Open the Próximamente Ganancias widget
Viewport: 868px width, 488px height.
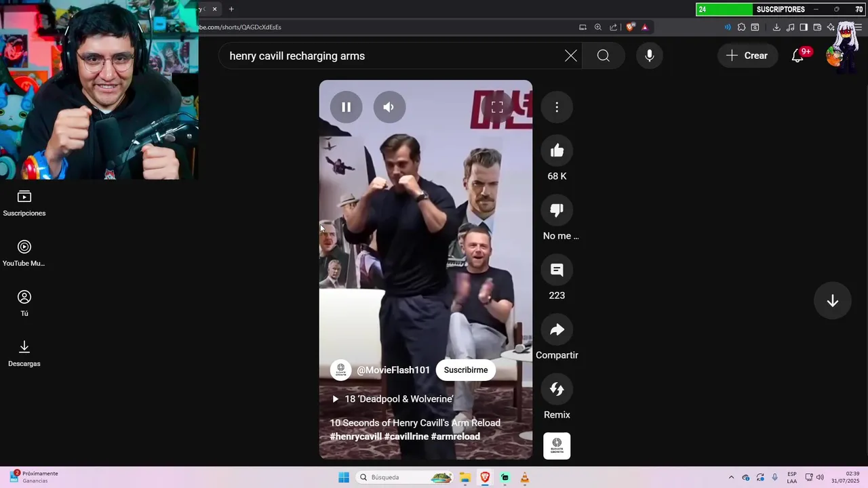(x=34, y=477)
